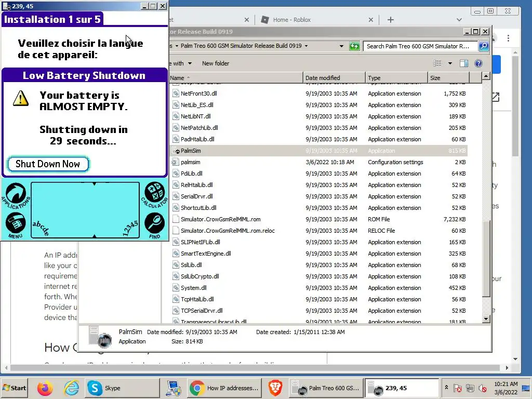
Task: Focus the Search Palm Treo 600 GSM Simulator field
Action: click(x=420, y=46)
